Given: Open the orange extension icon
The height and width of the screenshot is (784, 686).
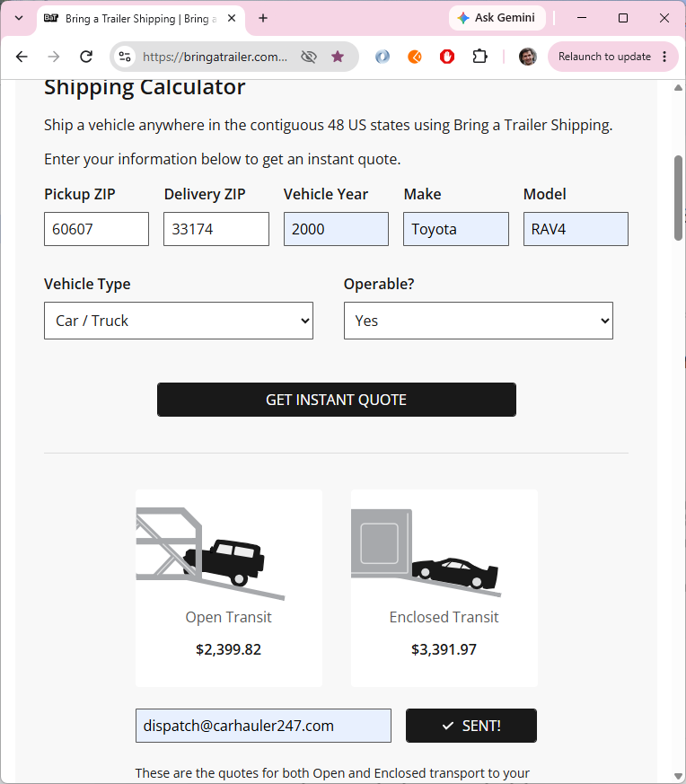Looking at the screenshot, I should click(x=415, y=57).
